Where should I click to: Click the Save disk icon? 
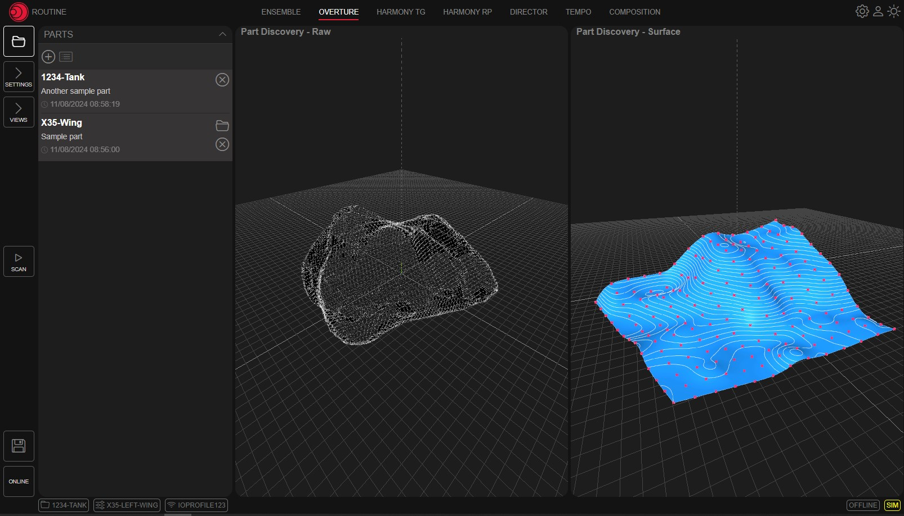pos(18,446)
